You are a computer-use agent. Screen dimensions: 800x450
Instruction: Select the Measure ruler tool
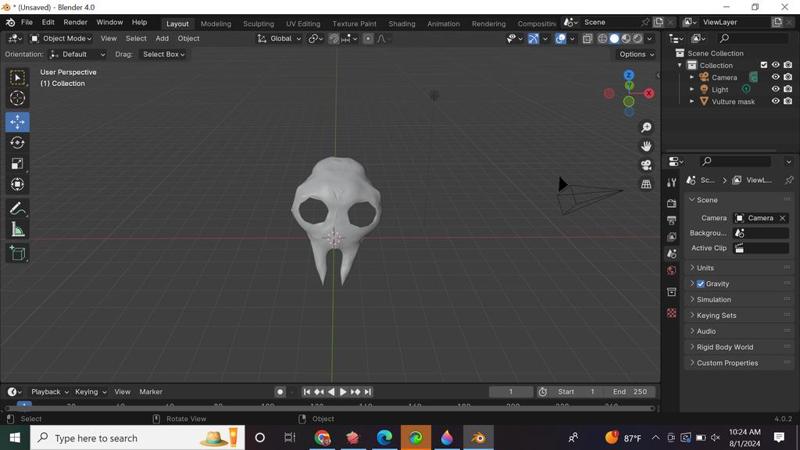pyautogui.click(x=17, y=230)
